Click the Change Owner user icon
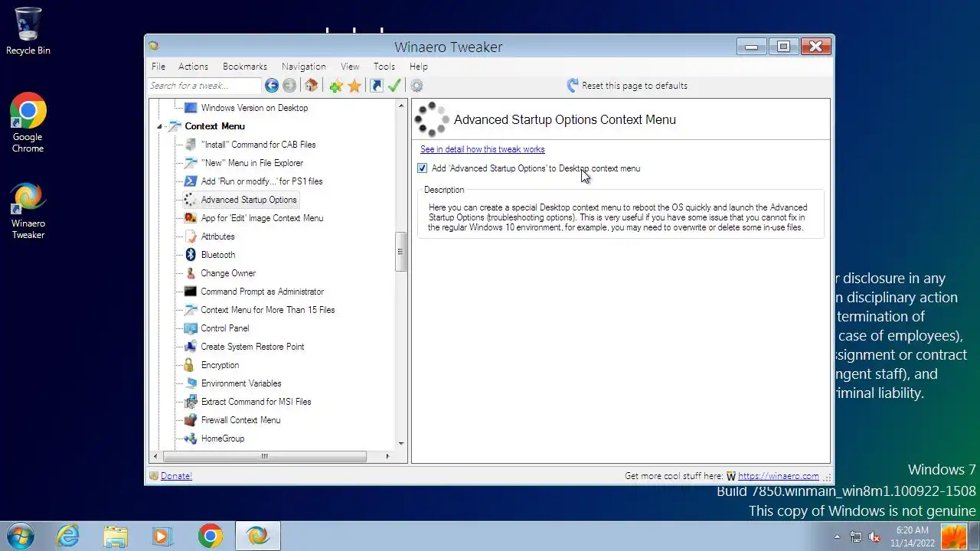The height and width of the screenshot is (551, 980). pos(191,273)
